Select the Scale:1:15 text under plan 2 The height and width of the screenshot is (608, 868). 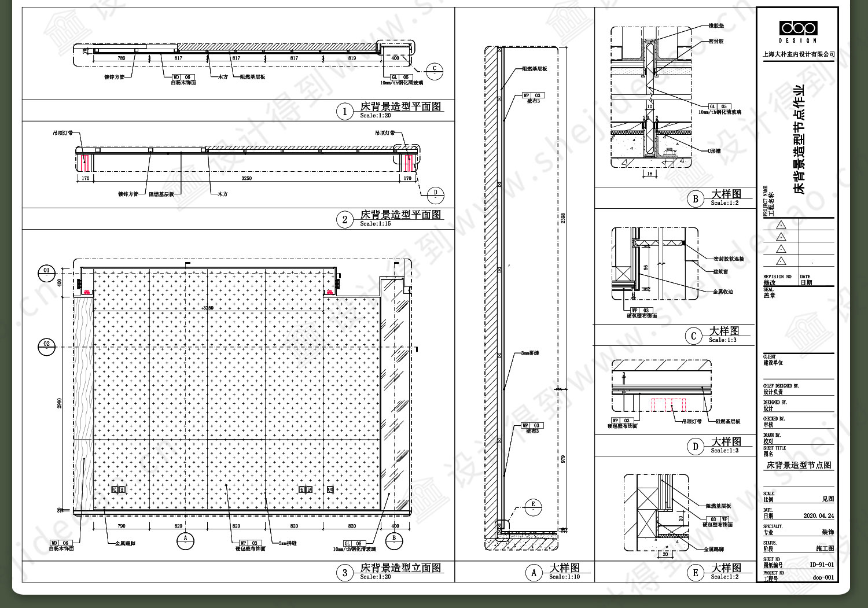(x=375, y=223)
